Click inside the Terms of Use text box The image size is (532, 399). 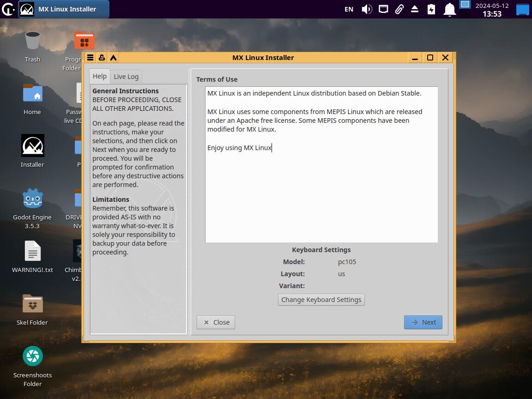pos(321,164)
